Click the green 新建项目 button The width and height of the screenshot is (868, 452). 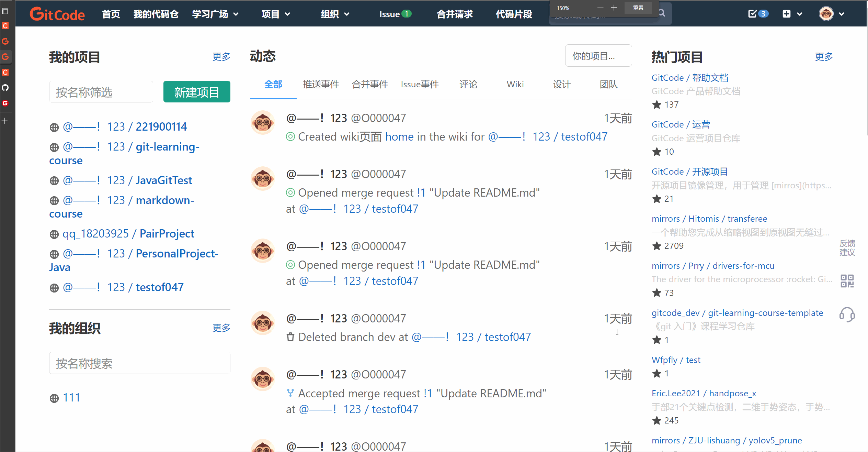click(197, 92)
